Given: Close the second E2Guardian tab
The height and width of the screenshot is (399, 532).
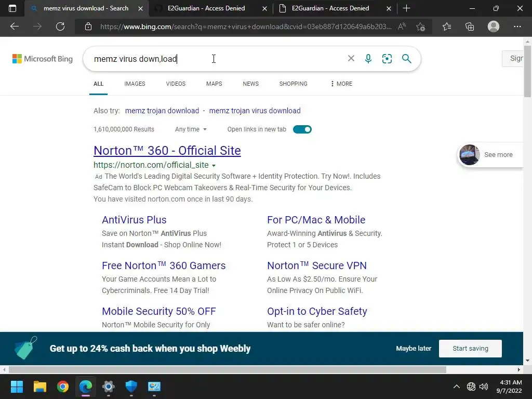Looking at the screenshot, I should 389,8.
